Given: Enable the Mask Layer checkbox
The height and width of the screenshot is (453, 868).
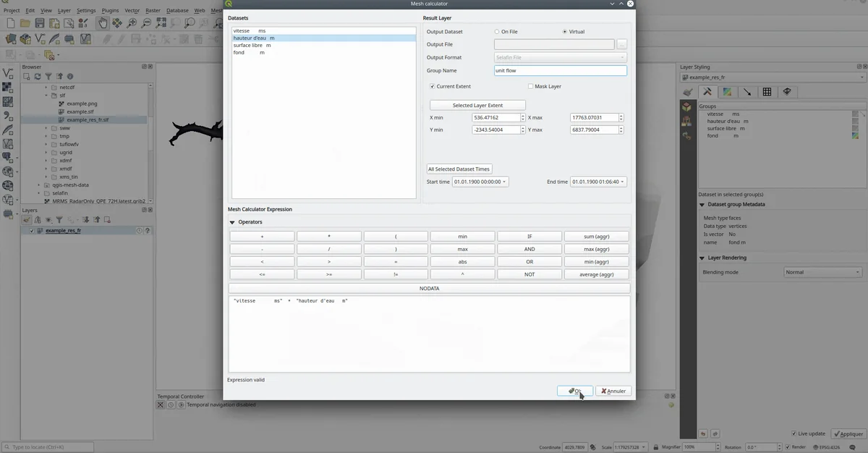Looking at the screenshot, I should coord(530,86).
